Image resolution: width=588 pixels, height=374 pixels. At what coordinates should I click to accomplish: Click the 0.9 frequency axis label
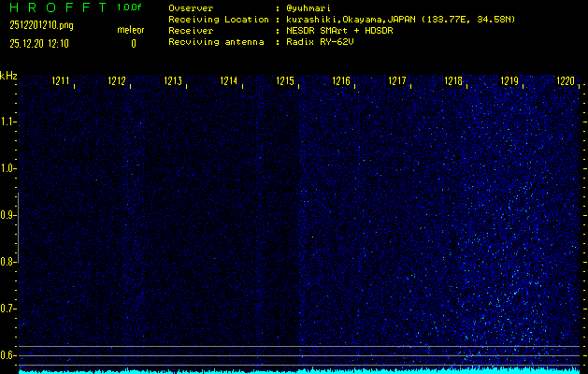pyautogui.click(x=7, y=215)
